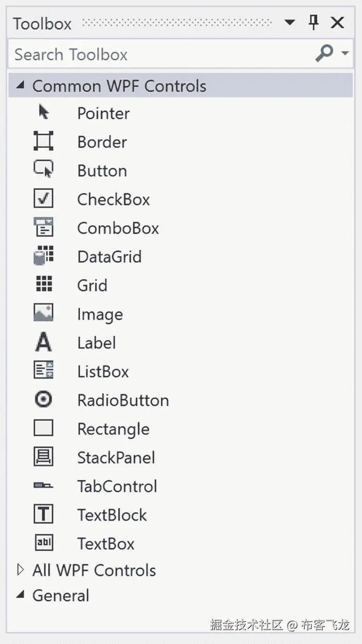Choose the TextBox control icon
Screen dimensions: 362x644
point(43,543)
